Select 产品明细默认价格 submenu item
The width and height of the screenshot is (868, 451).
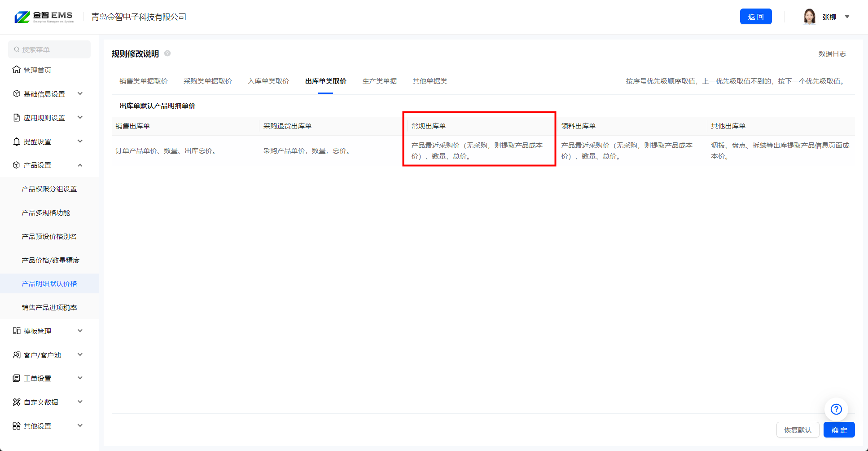(49, 283)
